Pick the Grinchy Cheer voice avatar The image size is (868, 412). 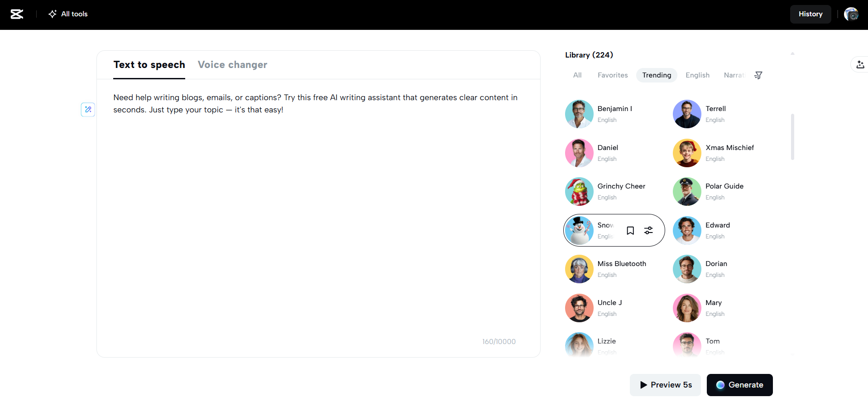click(579, 192)
